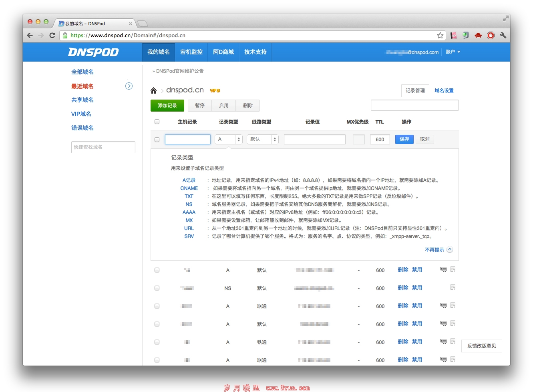Open the line type dropdown showing 默认
Image resolution: width=533 pixels, height=392 pixels.
[263, 139]
